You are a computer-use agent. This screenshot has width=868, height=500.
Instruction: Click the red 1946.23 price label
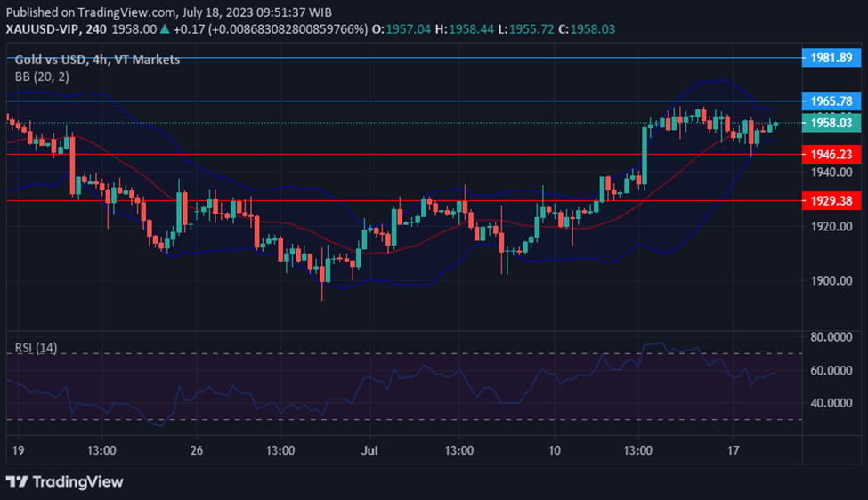point(831,154)
